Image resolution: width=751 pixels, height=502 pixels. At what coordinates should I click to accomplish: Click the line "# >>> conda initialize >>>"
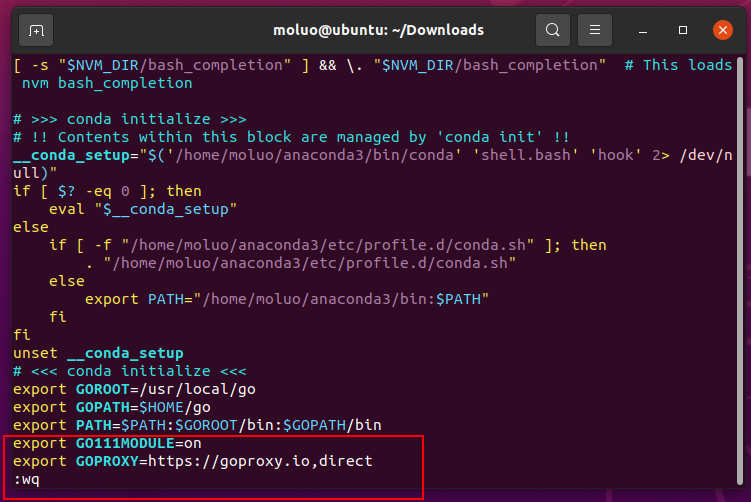point(130,119)
